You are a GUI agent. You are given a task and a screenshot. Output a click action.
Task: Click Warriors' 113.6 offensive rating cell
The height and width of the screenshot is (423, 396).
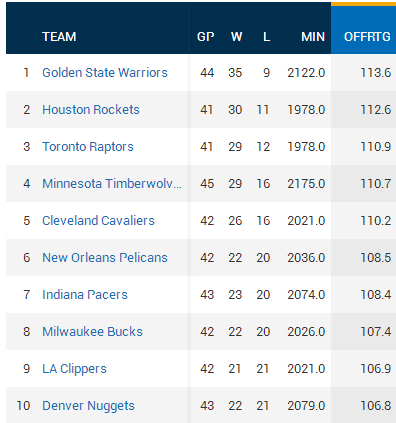[x=376, y=73]
